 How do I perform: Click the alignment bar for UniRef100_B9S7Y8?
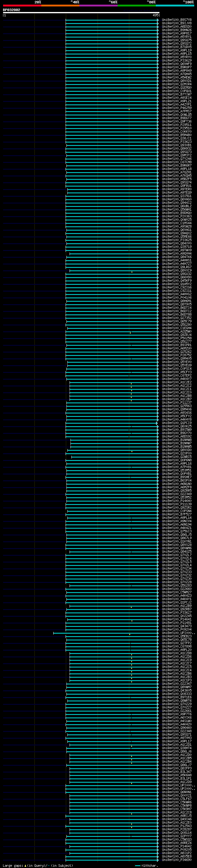point(112,20)
